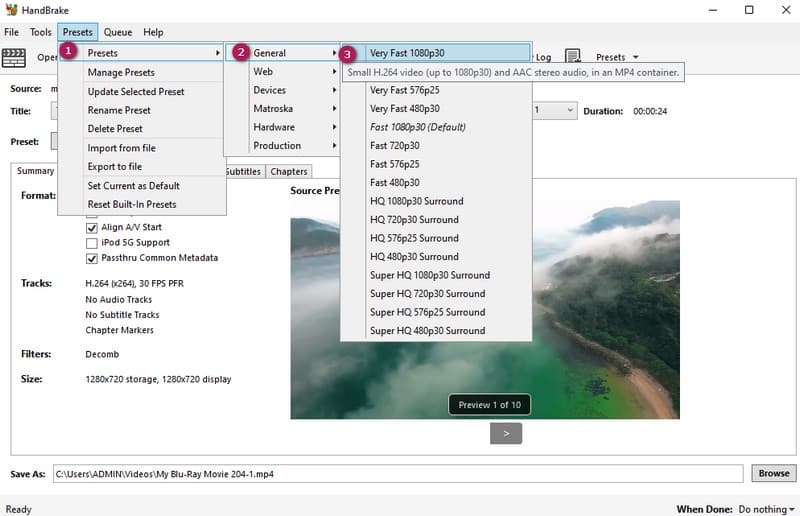Select Super HQ 480p30 Surround preset

(436, 331)
